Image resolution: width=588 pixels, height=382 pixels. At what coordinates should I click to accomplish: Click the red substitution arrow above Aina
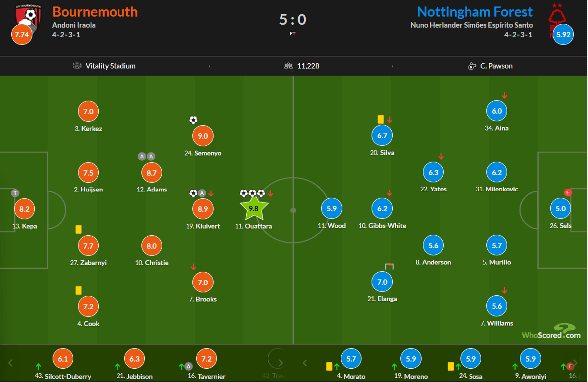click(504, 95)
